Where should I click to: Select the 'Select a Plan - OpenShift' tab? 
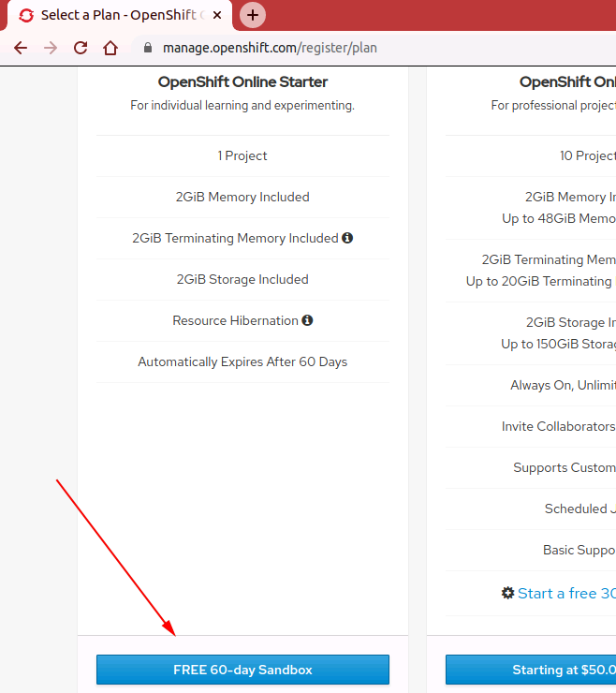tap(119, 16)
